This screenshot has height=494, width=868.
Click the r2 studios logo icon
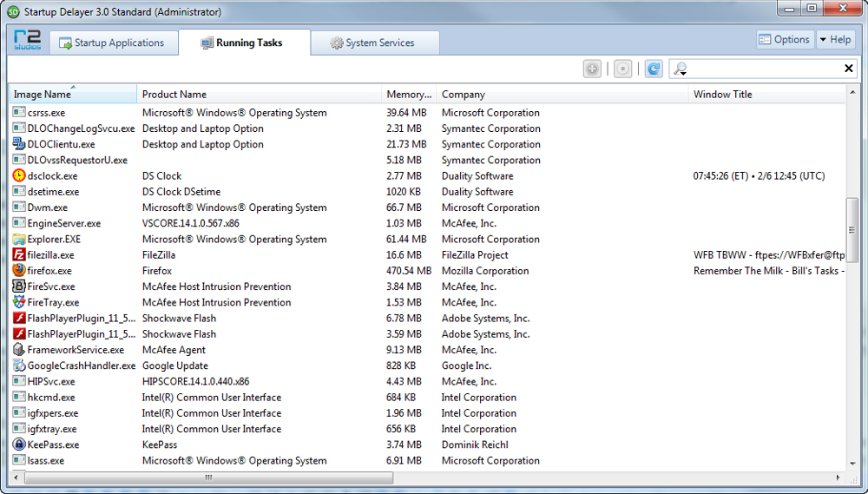pos(27,41)
